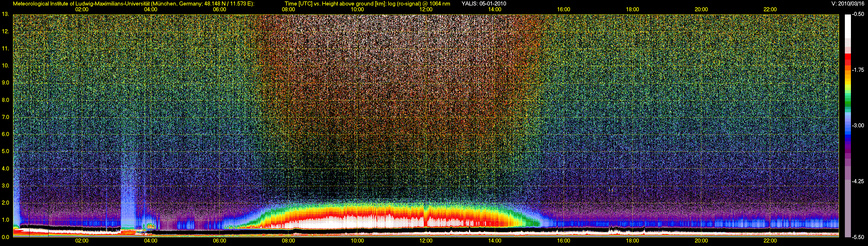Click the '6.0' height axis label

[x=5, y=134]
